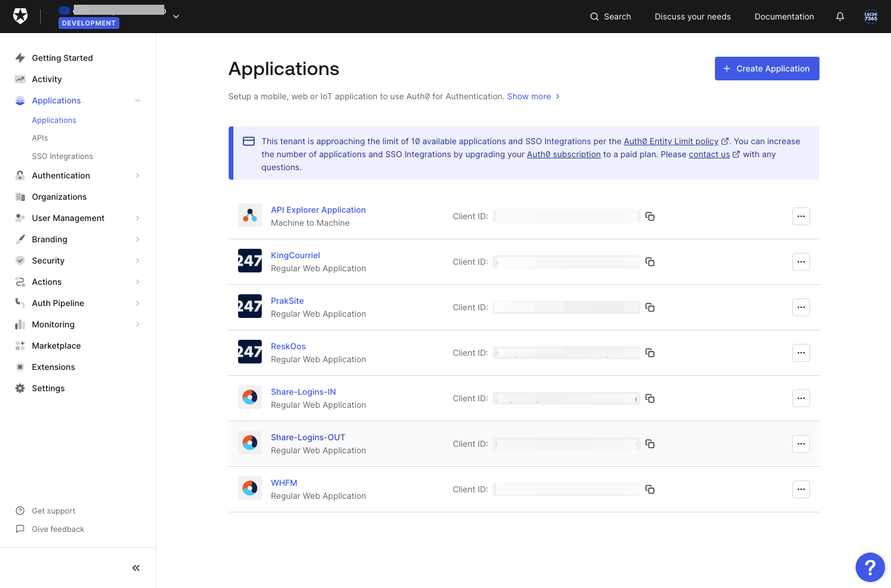This screenshot has width=891, height=588.
Task: Open more options for API Explorer Application
Action: [801, 216]
